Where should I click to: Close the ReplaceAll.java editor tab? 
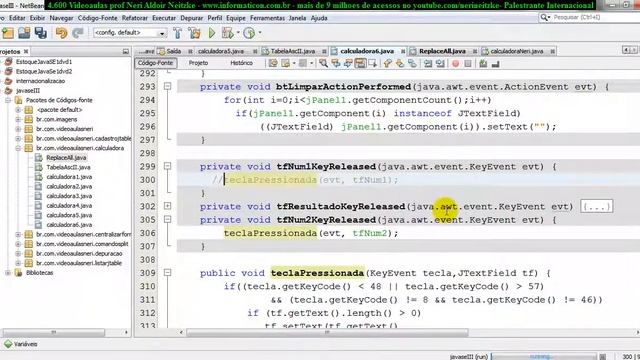475,51
